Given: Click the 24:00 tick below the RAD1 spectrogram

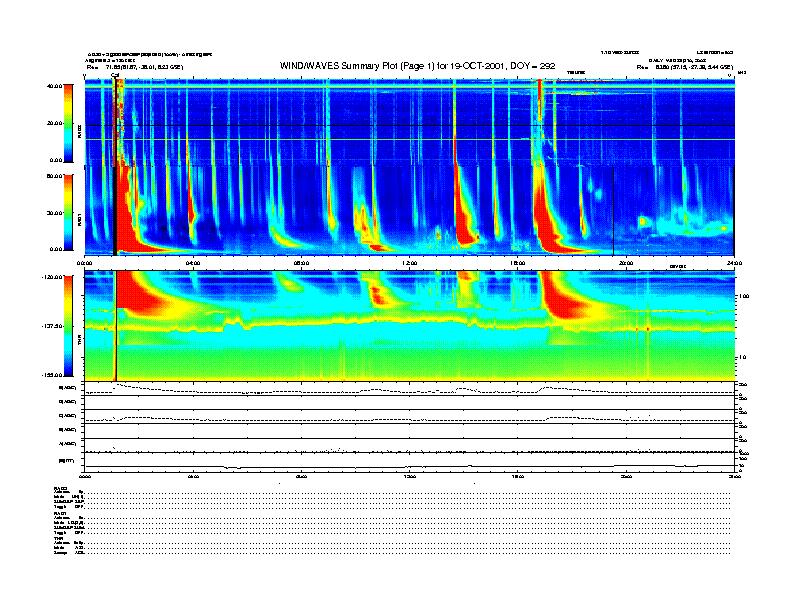Looking at the screenshot, I should [734, 263].
